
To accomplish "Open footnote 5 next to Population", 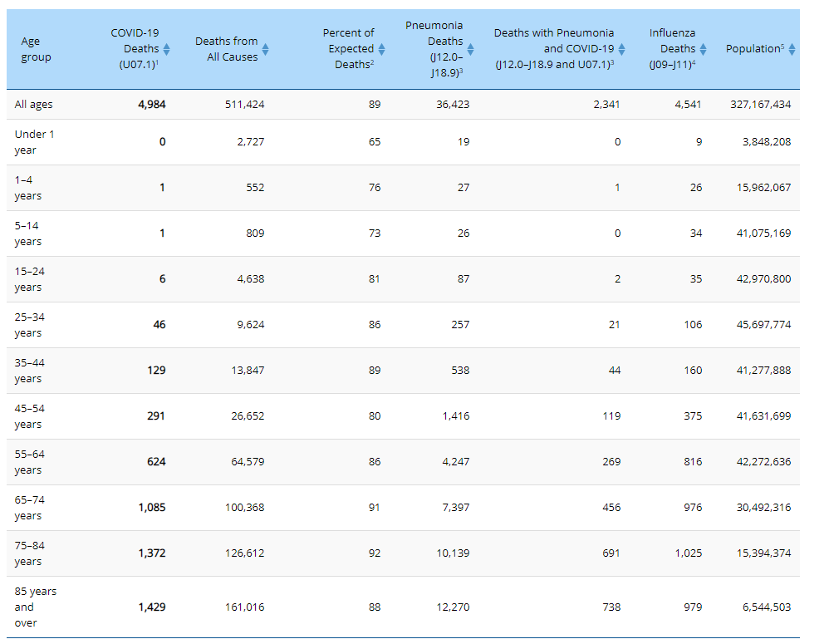I will [x=781, y=47].
